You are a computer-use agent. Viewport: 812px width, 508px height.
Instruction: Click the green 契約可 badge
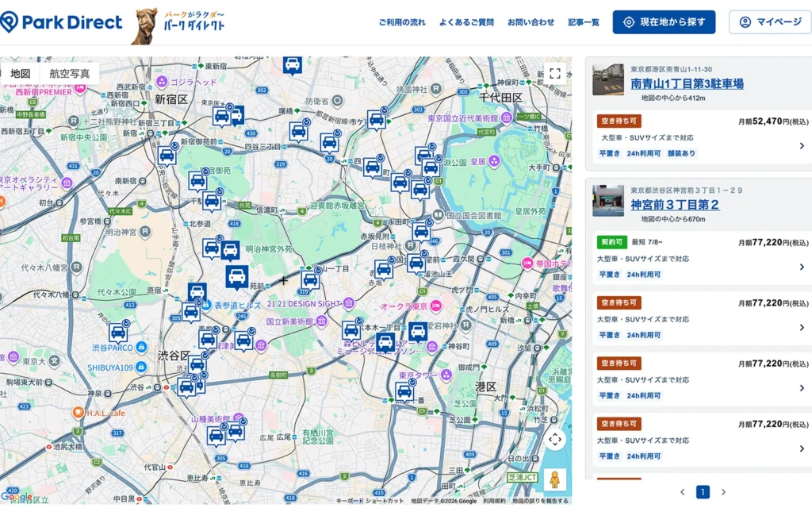[611, 242]
